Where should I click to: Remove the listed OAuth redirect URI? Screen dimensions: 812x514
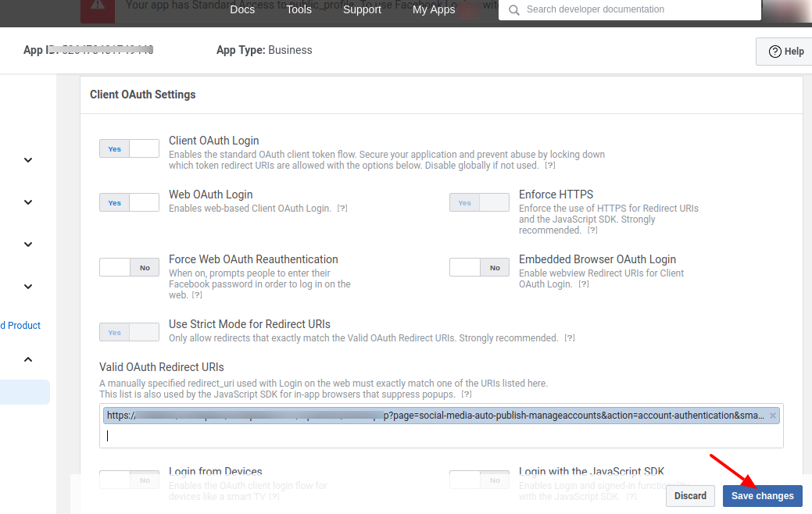click(x=772, y=415)
